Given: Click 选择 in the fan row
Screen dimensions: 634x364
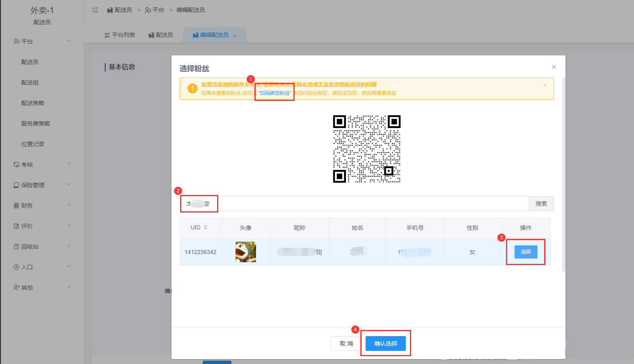Looking at the screenshot, I should point(526,252).
